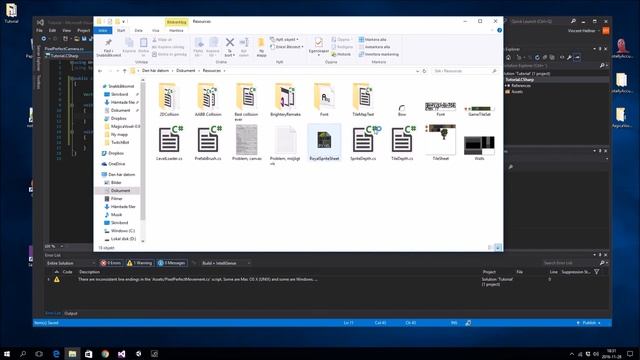Viewport: 640px width, 360px height.
Task: Click the Historik button in ribbon
Action: (341, 54)
